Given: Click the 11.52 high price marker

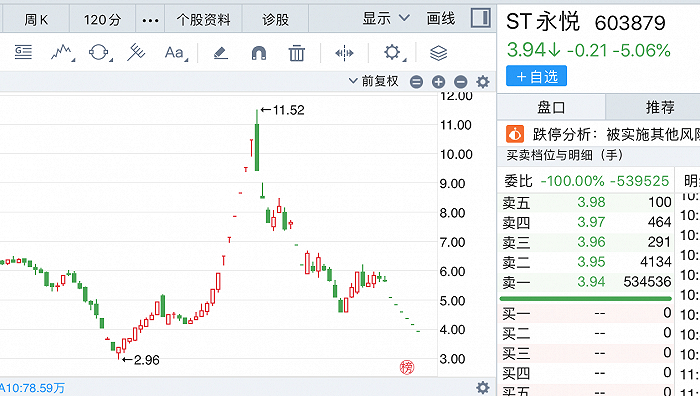Looking at the screenshot, I should point(283,110).
